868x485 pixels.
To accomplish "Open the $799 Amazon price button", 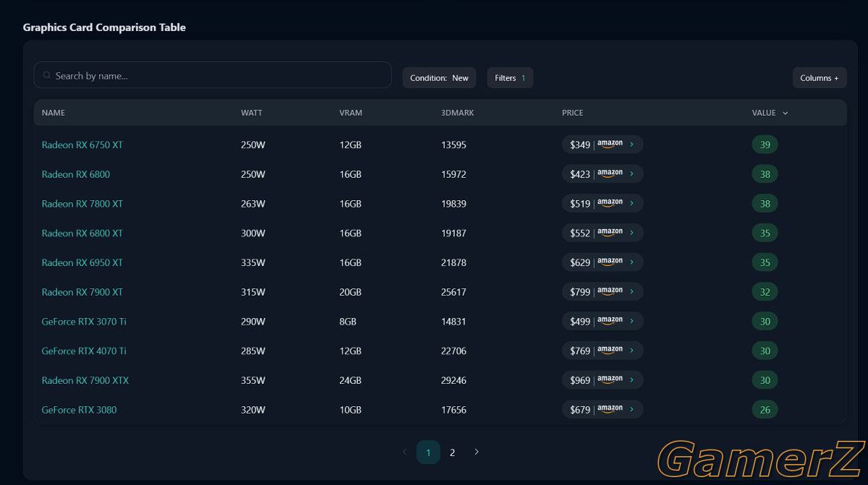I will (x=603, y=292).
